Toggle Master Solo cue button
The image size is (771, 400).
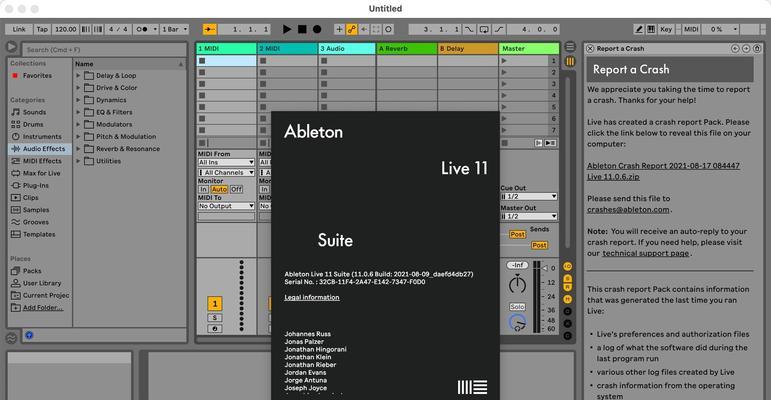[x=517, y=307]
